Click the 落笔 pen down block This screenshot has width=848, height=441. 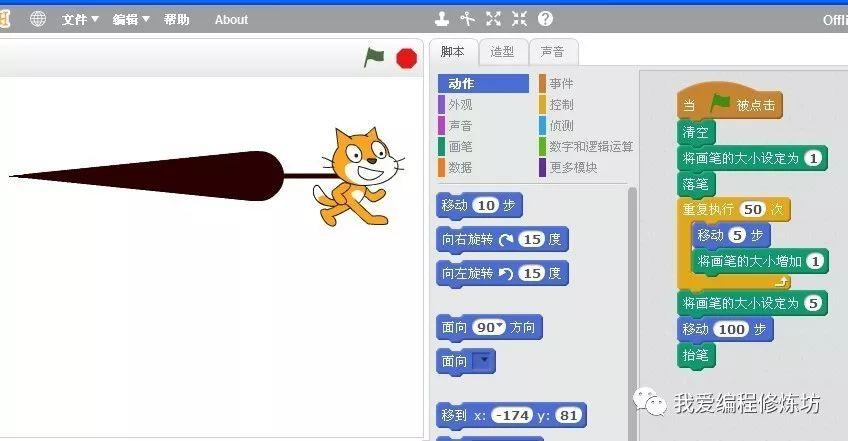[x=696, y=185]
